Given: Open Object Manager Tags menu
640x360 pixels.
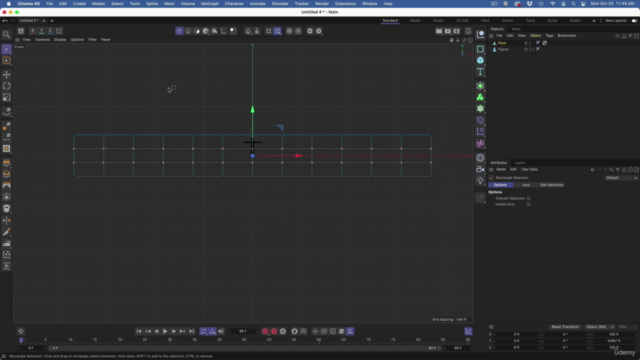Looking at the screenshot, I should [549, 36].
